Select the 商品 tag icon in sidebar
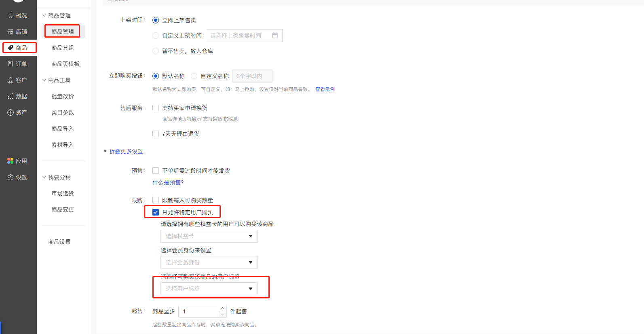Viewport: 644px width, 334px height. [x=11, y=48]
